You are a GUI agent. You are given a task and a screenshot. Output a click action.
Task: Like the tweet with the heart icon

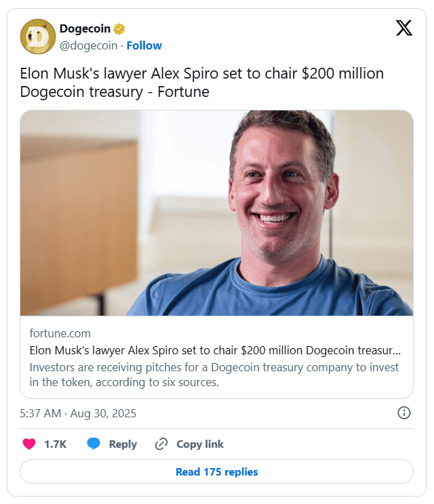tap(29, 444)
